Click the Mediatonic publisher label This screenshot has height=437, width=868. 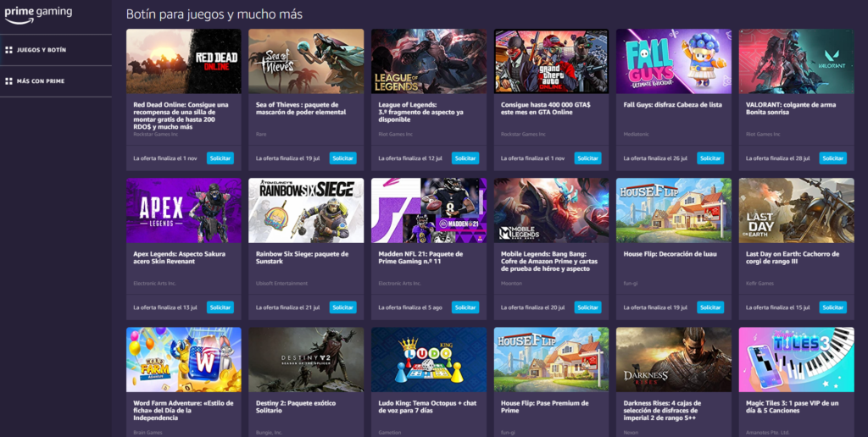tap(636, 135)
